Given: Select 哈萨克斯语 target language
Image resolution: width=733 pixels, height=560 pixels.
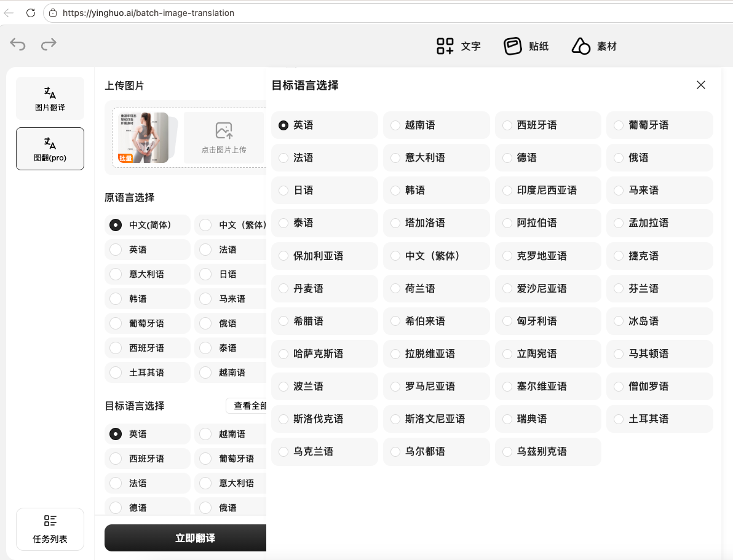Looking at the screenshot, I should click(x=325, y=354).
